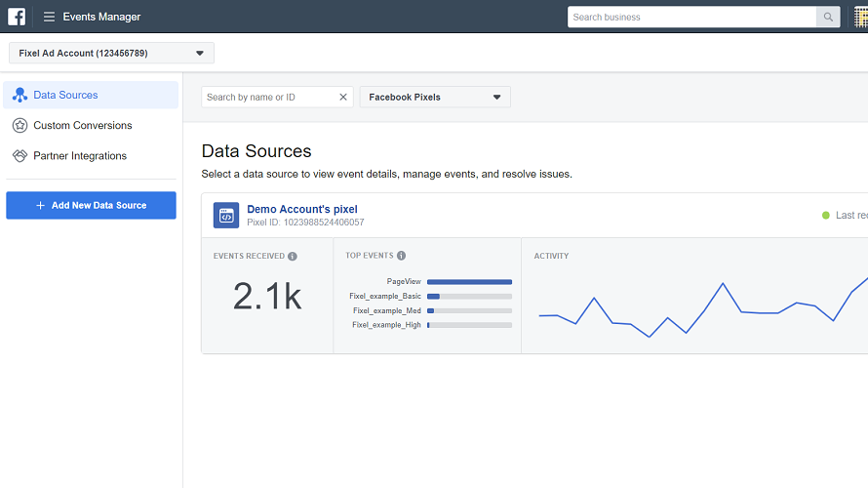Click Events Received info icon
868x488 pixels.
coord(293,257)
